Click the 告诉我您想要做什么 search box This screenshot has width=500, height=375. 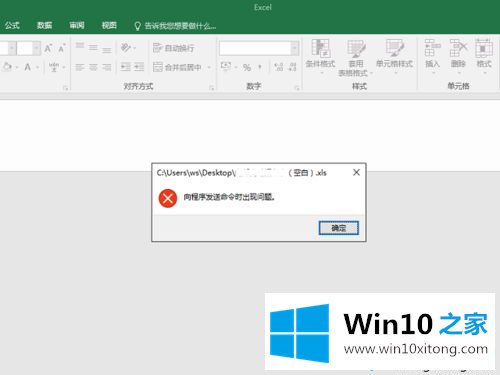tap(175, 26)
